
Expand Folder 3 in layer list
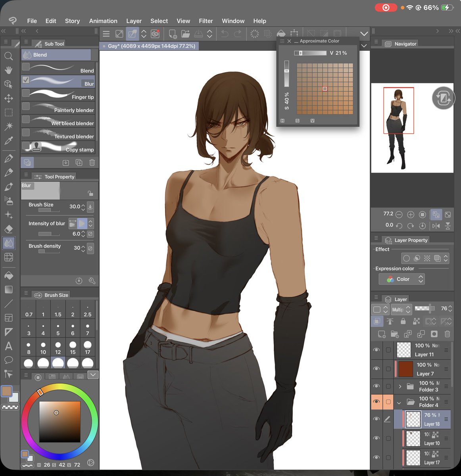coord(400,386)
